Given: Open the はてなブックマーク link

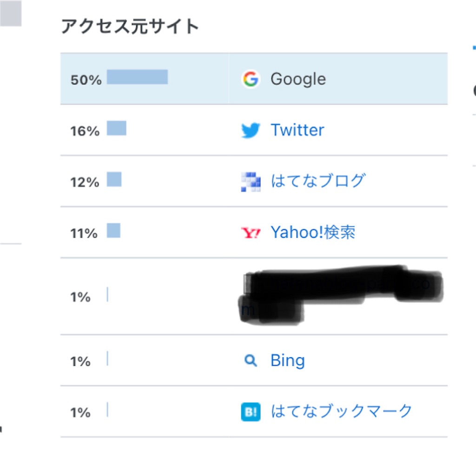Looking at the screenshot, I should click(341, 412).
